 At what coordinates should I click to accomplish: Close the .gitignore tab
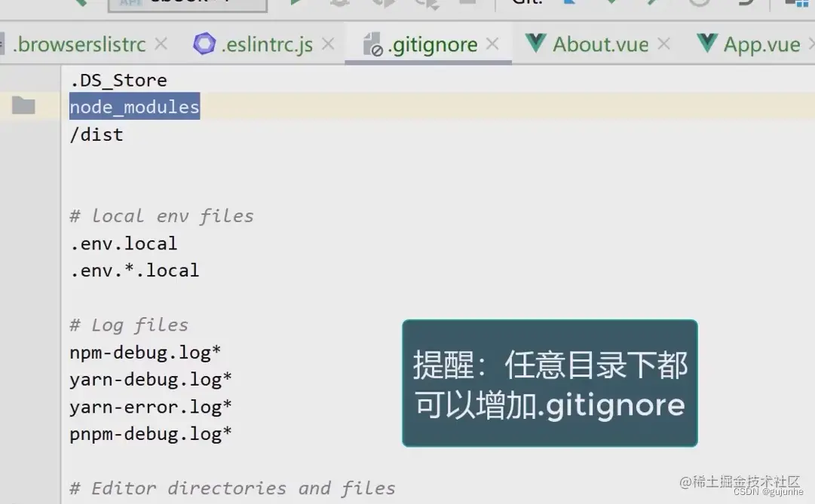(492, 44)
